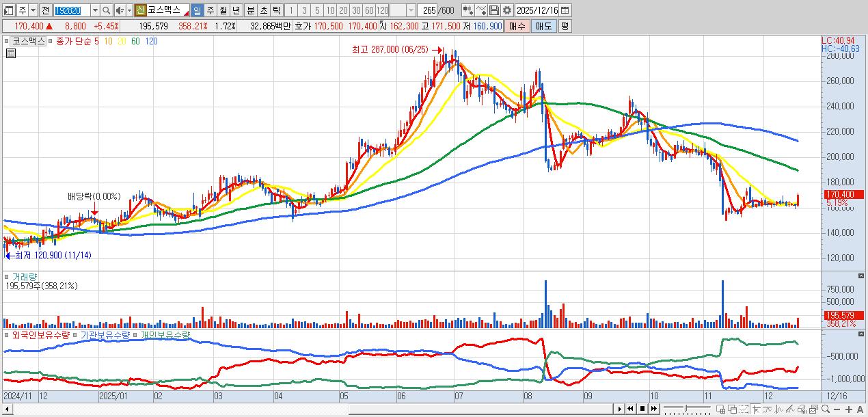Click the 120 interval button

coord(381,10)
